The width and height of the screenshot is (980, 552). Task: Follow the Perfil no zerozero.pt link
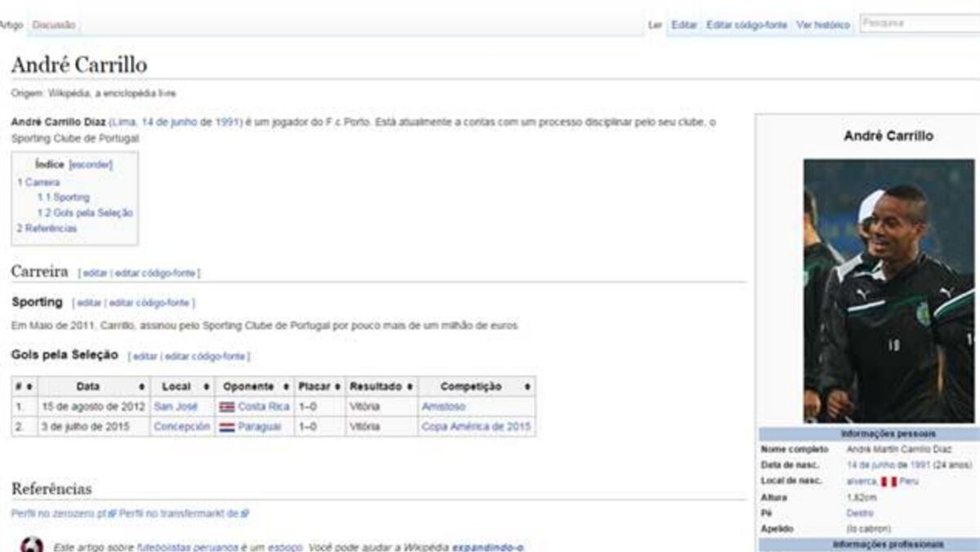60,514
